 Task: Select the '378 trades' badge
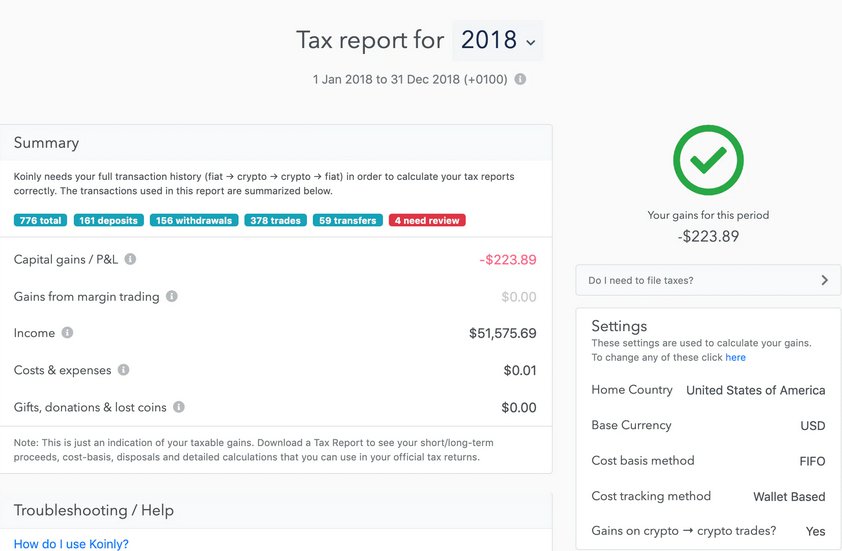pos(275,220)
